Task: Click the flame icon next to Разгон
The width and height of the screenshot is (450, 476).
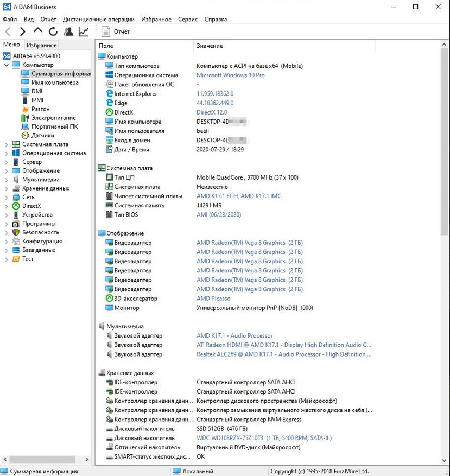Action: pyautogui.click(x=25, y=109)
